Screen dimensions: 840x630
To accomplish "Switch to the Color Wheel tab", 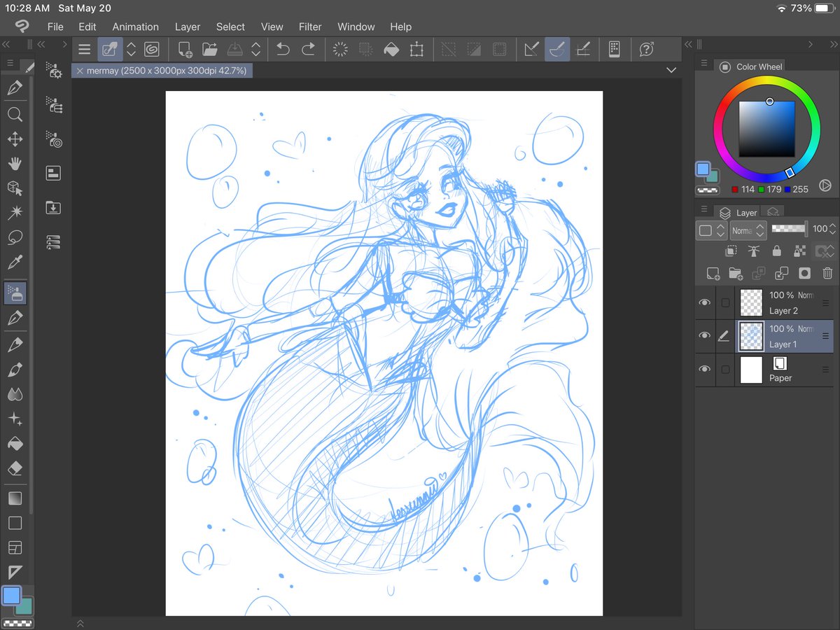I will pyautogui.click(x=751, y=66).
